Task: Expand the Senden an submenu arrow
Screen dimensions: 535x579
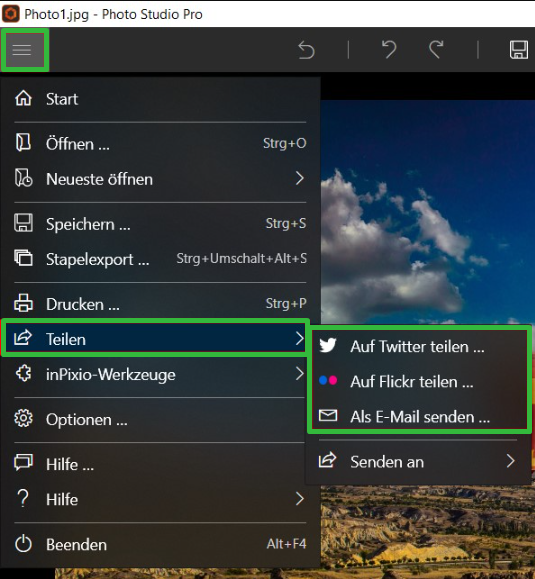Action: click(511, 461)
